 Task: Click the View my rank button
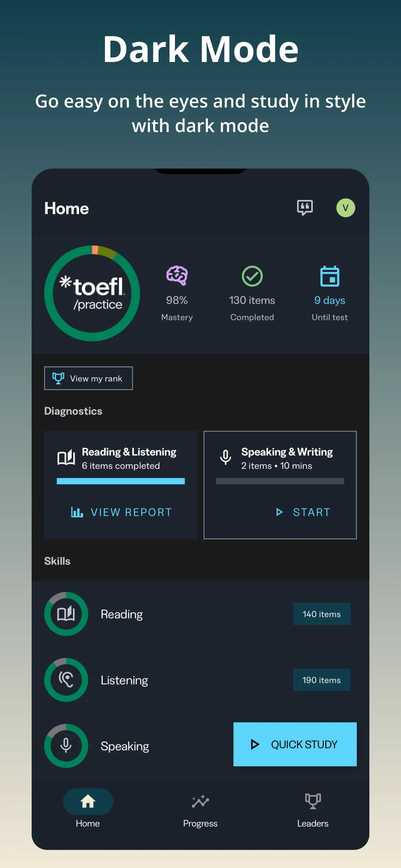click(88, 378)
